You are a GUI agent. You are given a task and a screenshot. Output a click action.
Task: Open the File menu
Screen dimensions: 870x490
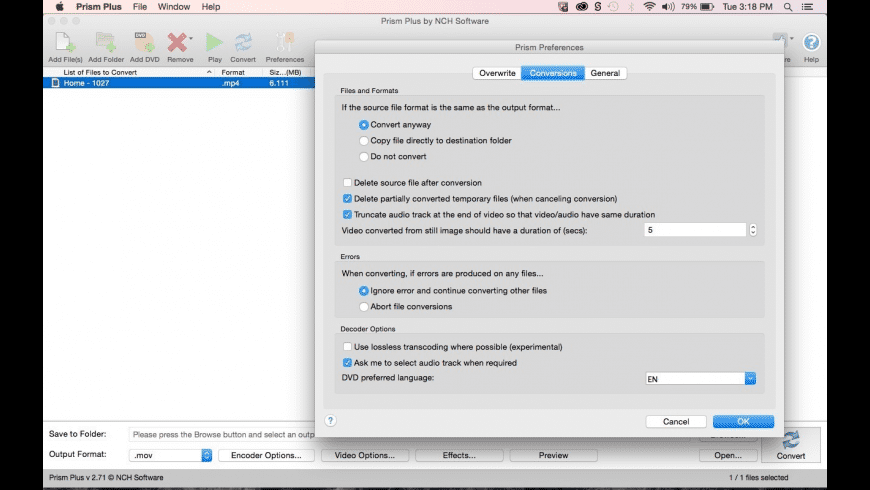pyautogui.click(x=140, y=7)
